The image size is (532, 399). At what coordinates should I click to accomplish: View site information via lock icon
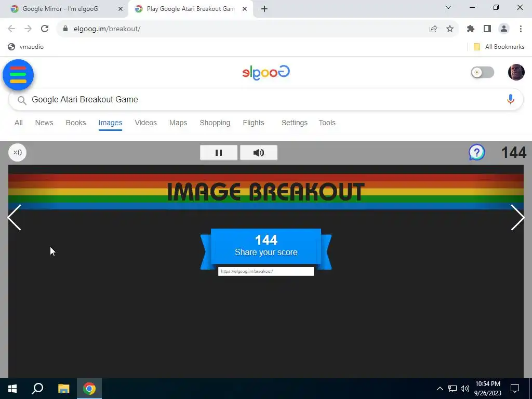coord(65,29)
